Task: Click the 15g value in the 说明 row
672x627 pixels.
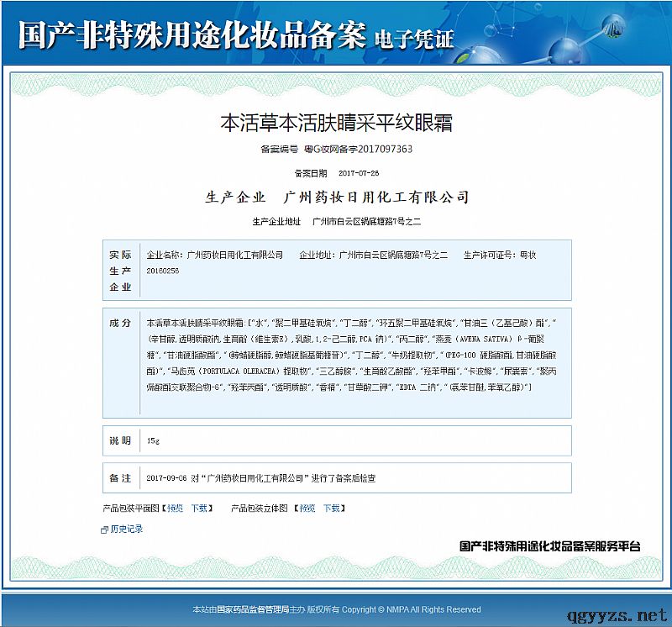Action: (153, 440)
